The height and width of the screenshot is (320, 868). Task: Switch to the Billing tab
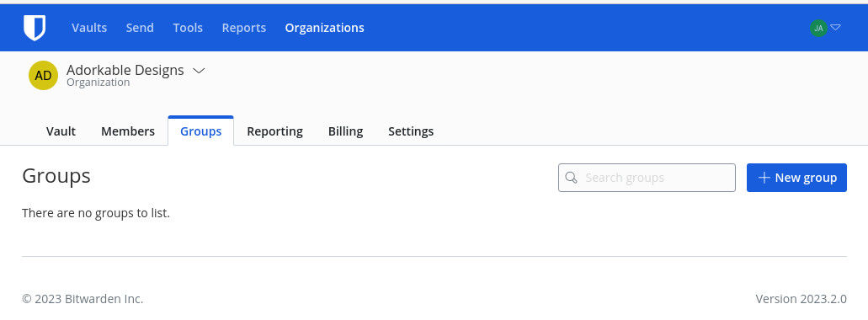click(345, 131)
